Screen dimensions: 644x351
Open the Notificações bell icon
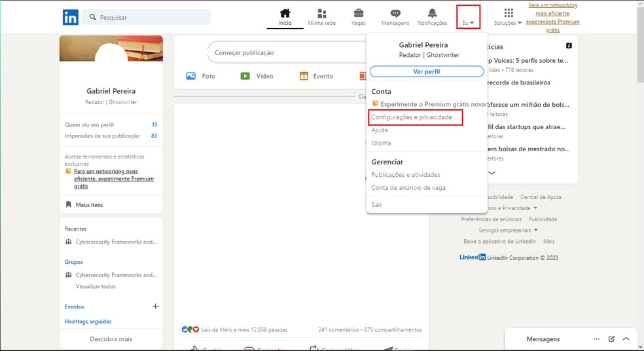pos(432,13)
